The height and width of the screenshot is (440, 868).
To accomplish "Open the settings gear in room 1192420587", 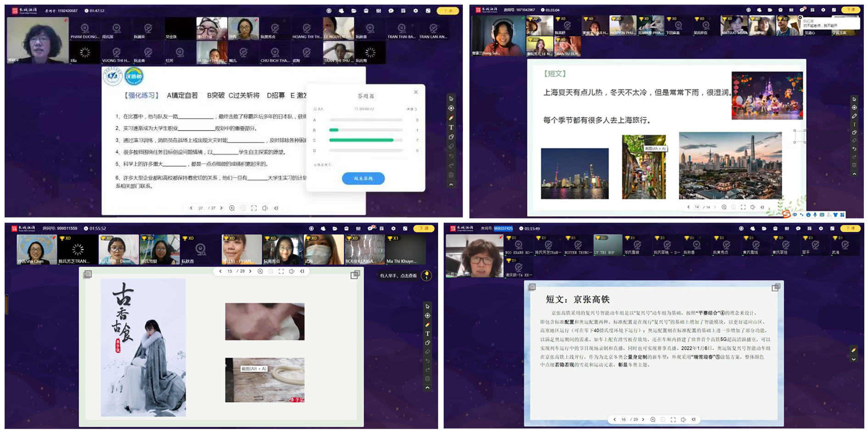I will (416, 11).
